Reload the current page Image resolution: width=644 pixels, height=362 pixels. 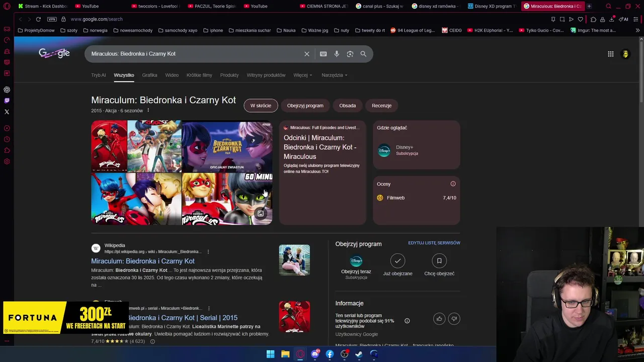click(x=38, y=19)
